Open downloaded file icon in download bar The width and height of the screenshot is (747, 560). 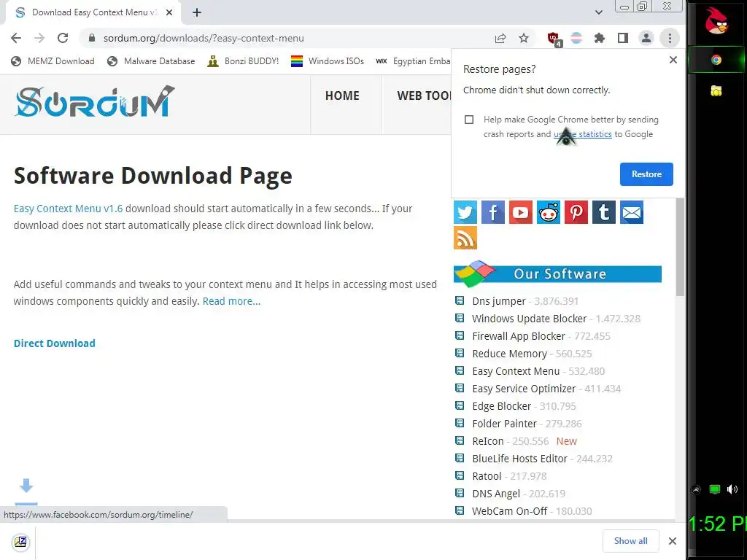20,542
